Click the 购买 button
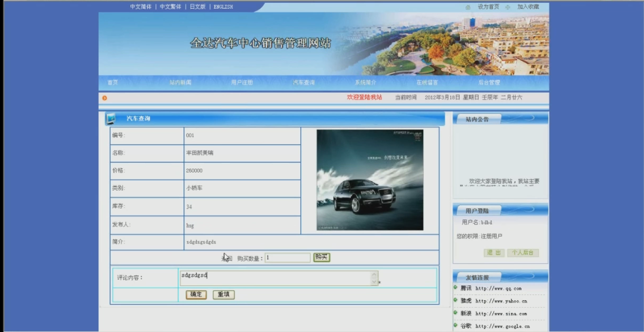 pos(322,257)
